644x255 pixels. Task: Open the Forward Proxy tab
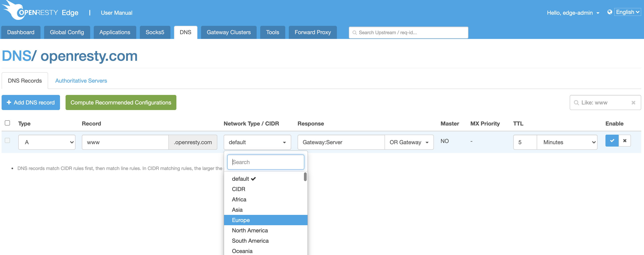point(312,32)
